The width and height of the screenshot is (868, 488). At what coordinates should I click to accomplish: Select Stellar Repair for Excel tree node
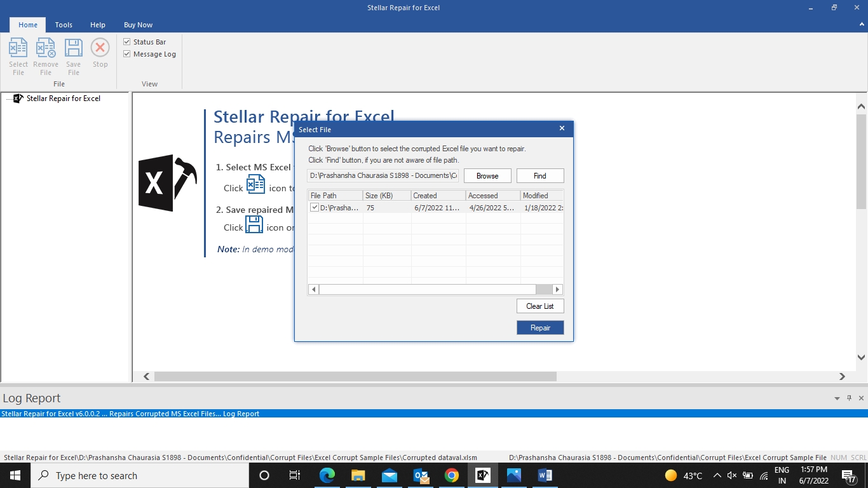coord(63,98)
